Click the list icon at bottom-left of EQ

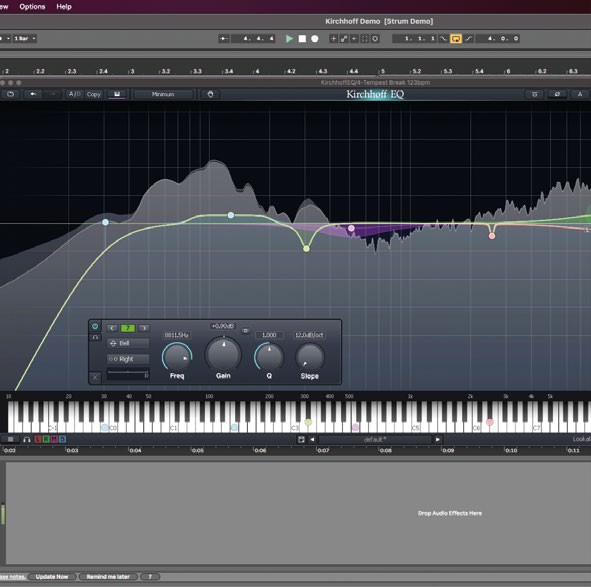[x=11, y=439]
